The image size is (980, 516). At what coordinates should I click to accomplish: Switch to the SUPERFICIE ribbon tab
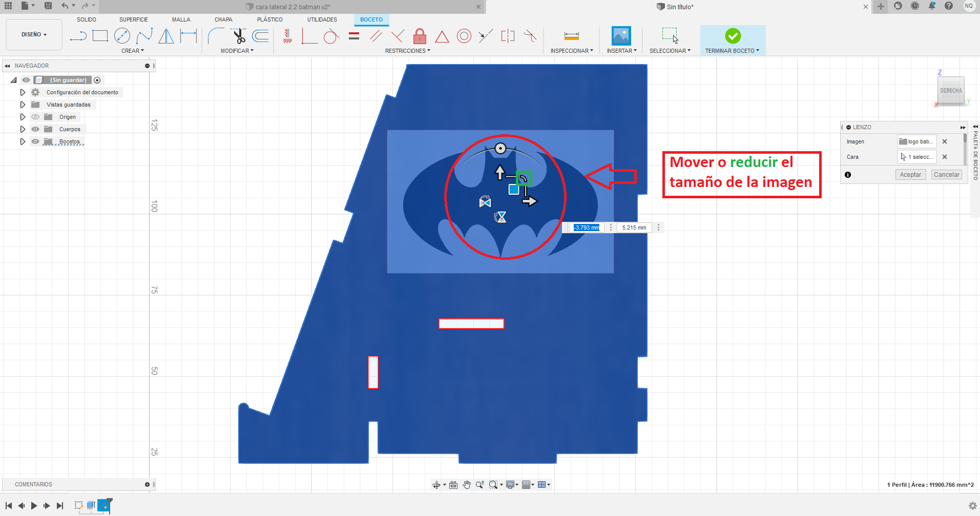tap(134, 19)
